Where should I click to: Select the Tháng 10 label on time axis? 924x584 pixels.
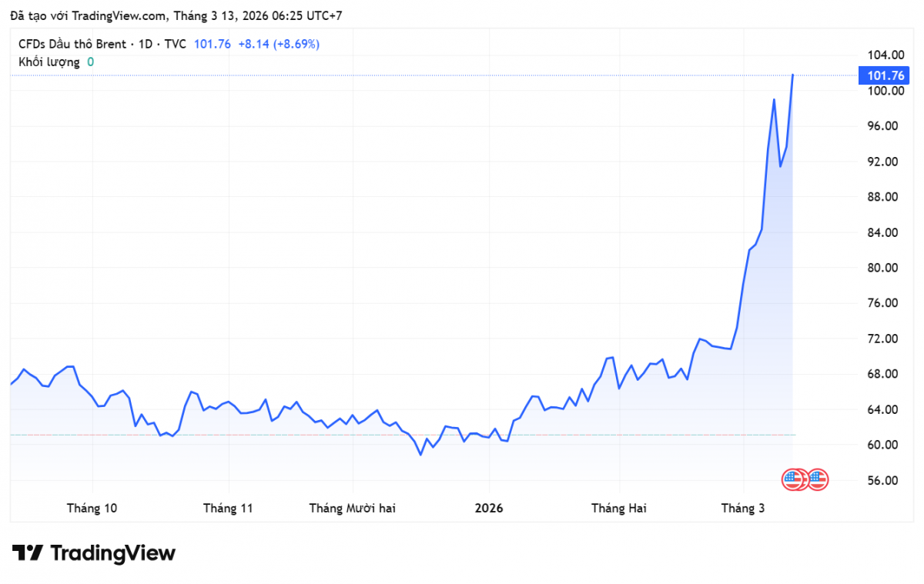pos(92,509)
